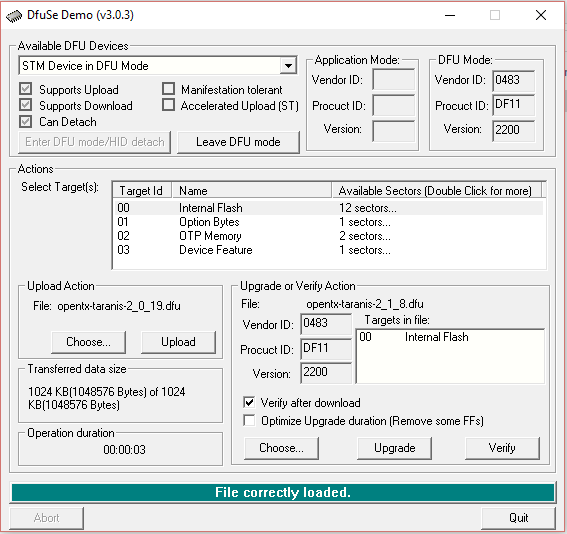The image size is (567, 534).
Task: Click the Upgrade button
Action: click(395, 448)
